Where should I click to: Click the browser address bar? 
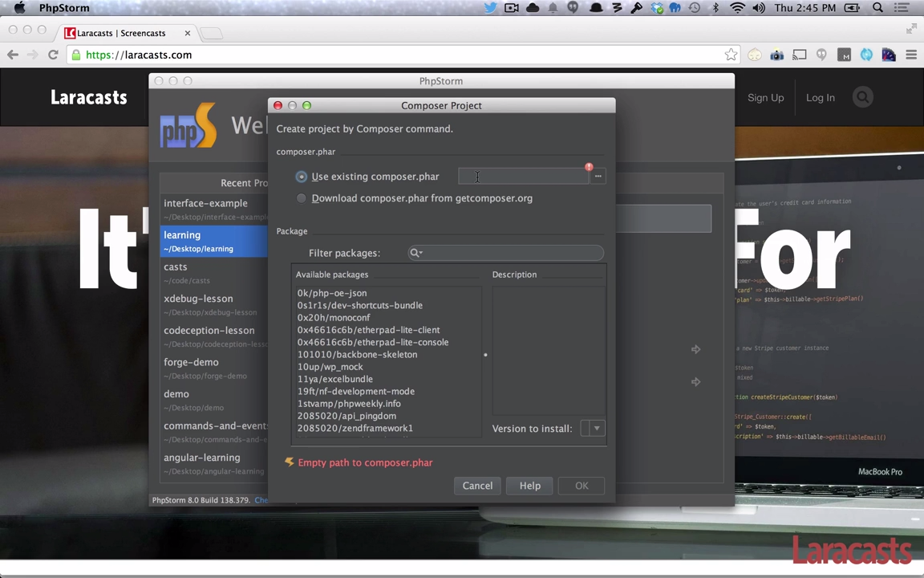tap(403, 55)
